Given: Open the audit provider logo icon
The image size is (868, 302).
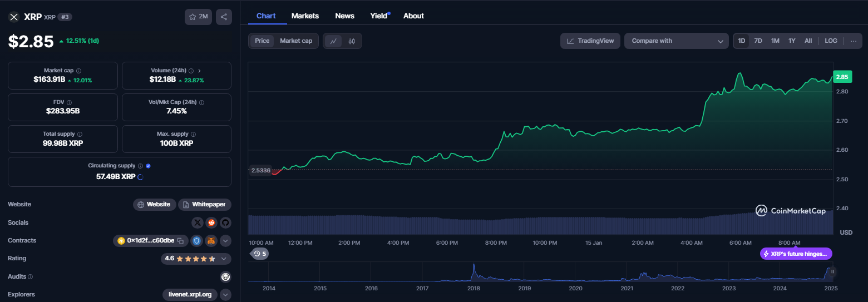Looking at the screenshot, I should [225, 276].
